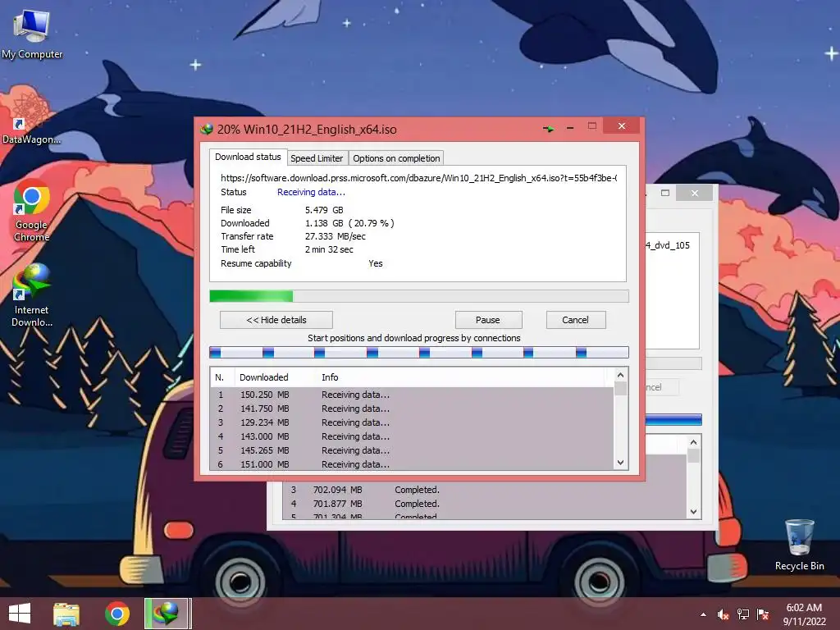Image resolution: width=840 pixels, height=630 pixels.
Task: Click connections list scroll down arrow
Action: (x=620, y=463)
